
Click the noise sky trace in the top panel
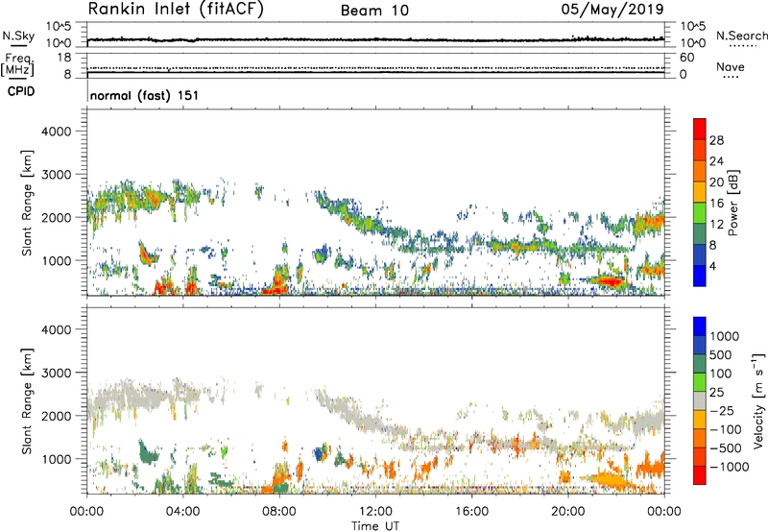(375, 39)
